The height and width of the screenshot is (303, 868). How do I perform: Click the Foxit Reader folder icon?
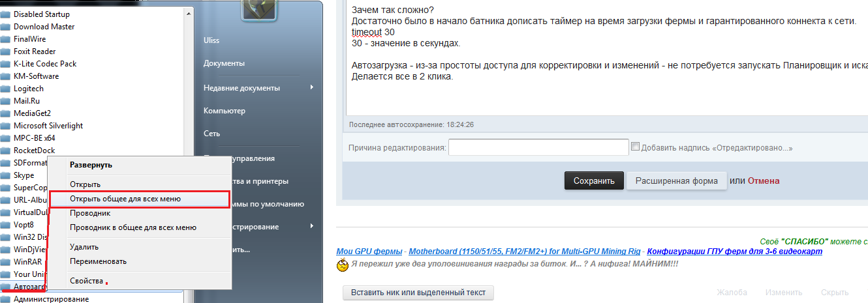tap(5, 51)
